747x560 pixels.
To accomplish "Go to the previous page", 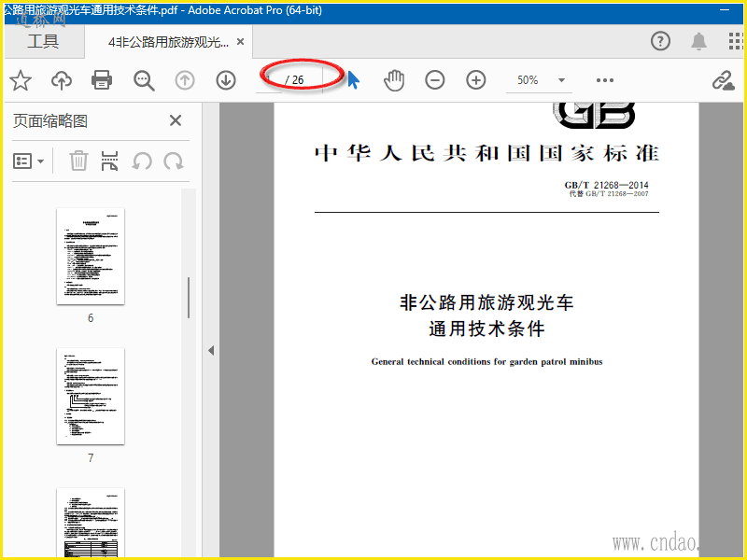I will pyautogui.click(x=185, y=80).
